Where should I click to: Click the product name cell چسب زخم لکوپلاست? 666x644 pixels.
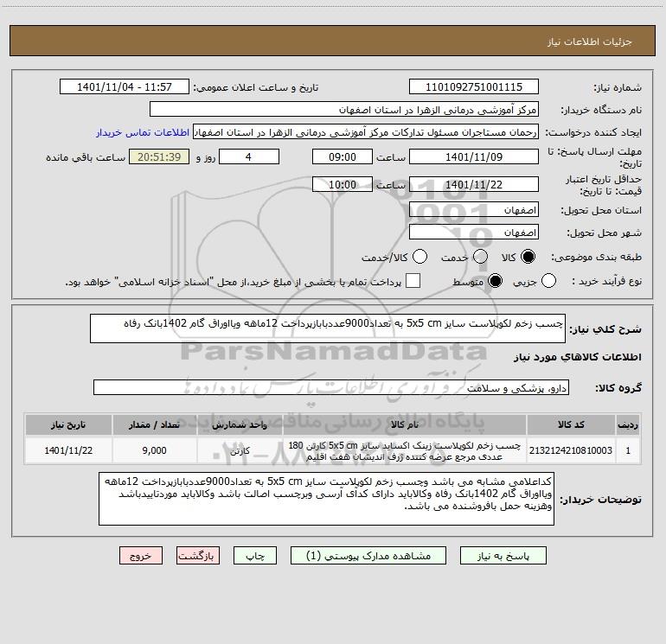(405, 450)
